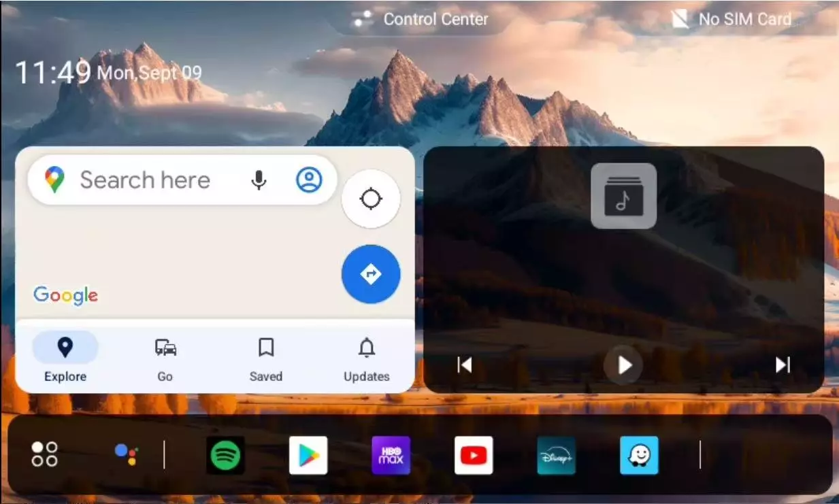Switch to the Go tab
839x504 pixels.
coord(165,358)
